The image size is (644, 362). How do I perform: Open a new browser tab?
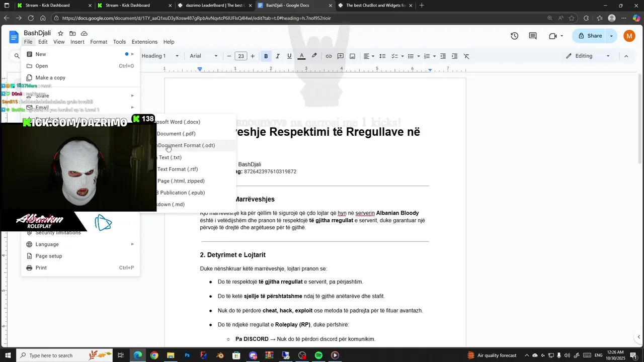(x=422, y=6)
